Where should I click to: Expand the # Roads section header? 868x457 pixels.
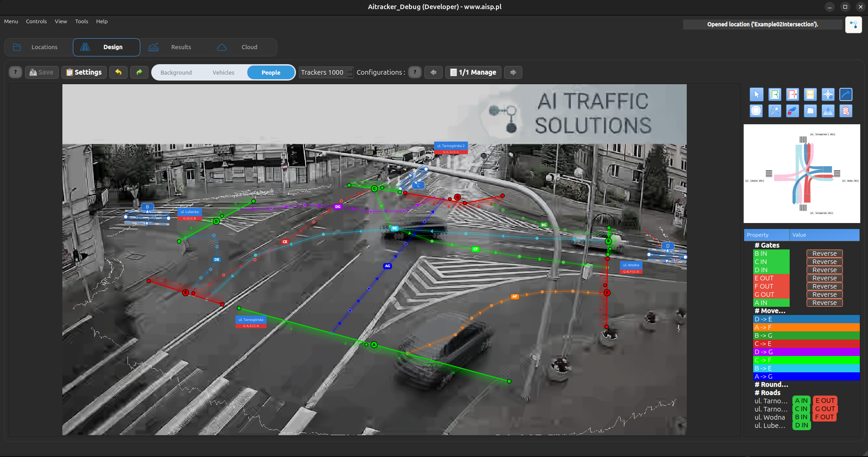(x=767, y=393)
